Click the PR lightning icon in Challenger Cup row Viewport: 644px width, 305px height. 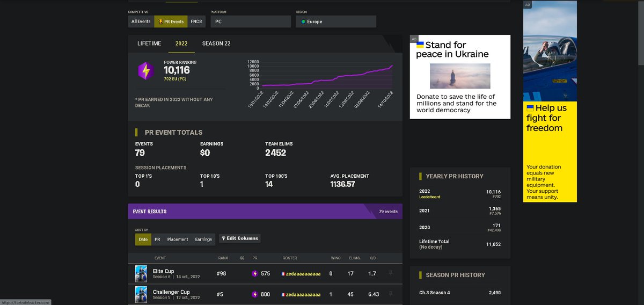(255, 294)
